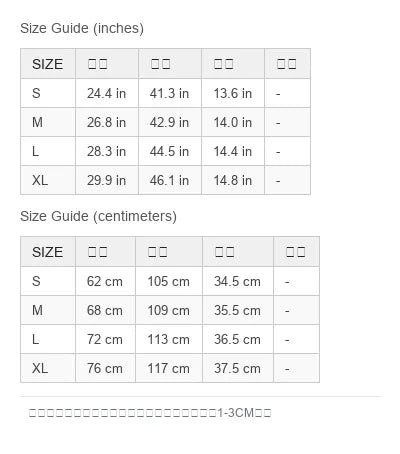Select SIZE header in centimeters table
Viewport: 400px width, 454px height.
(48, 252)
